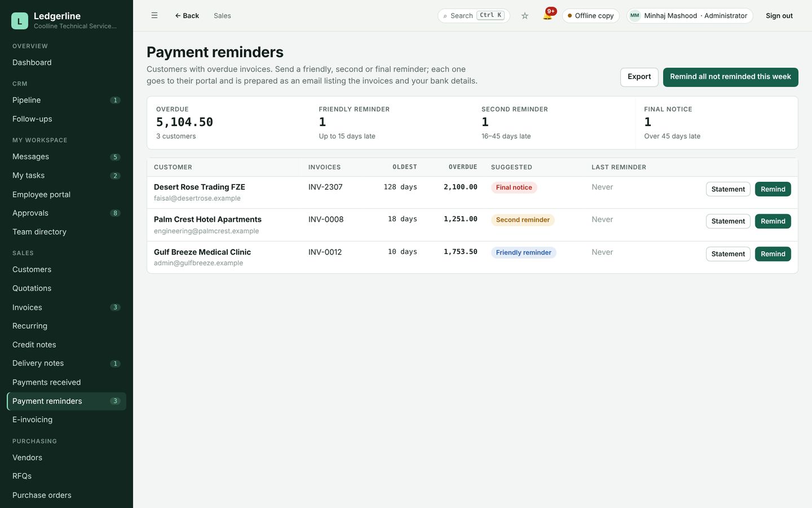Send Remind to Gulf Breeze Medical Clinic

(x=773, y=254)
